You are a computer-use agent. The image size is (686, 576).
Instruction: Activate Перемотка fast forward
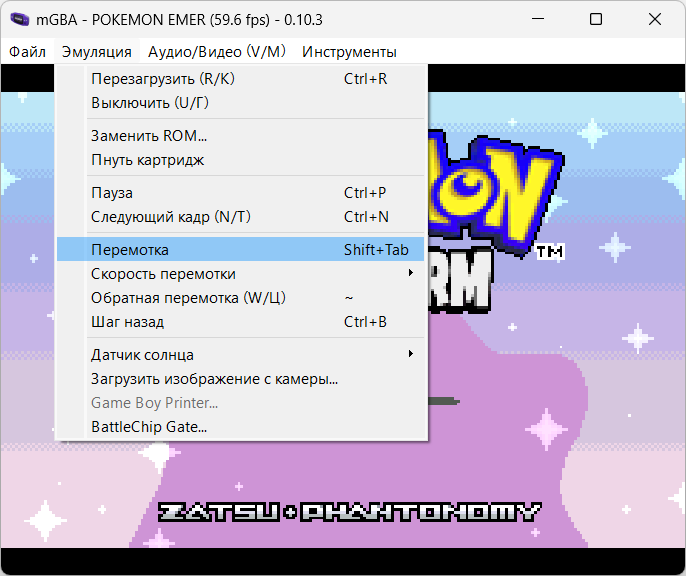click(x=240, y=249)
